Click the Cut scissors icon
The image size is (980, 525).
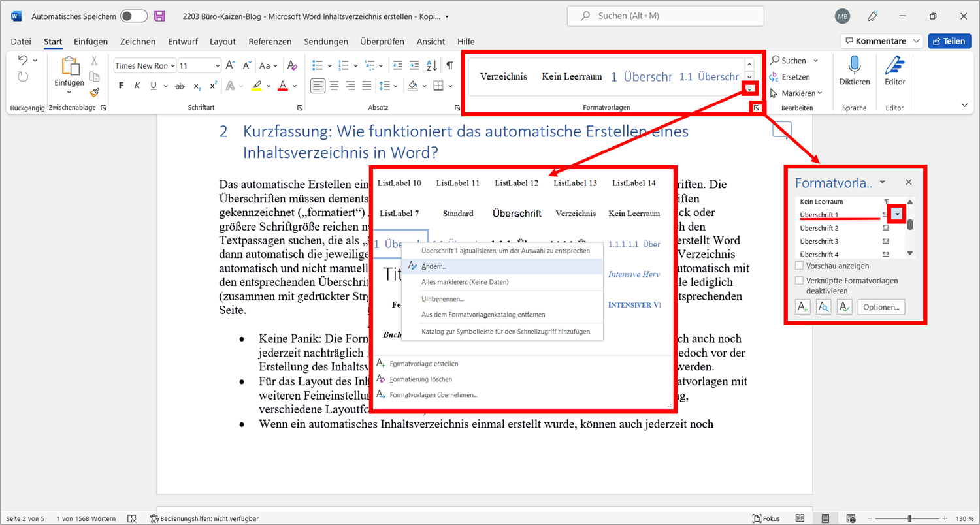[94, 61]
